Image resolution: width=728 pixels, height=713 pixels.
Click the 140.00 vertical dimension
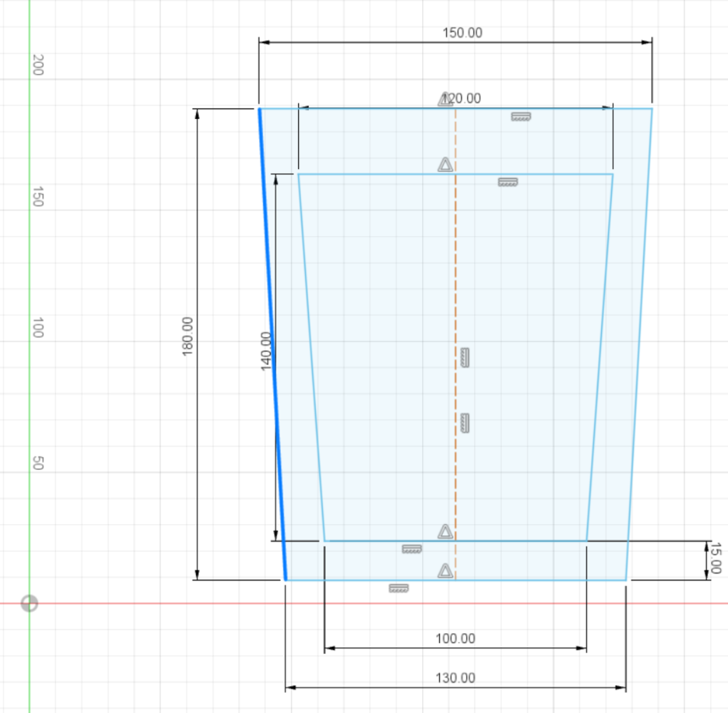pos(266,351)
